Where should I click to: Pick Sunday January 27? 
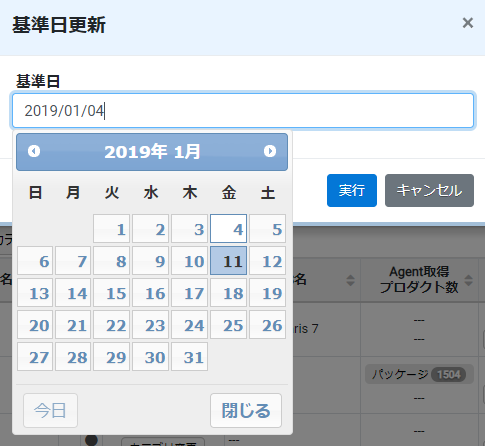[35, 357]
